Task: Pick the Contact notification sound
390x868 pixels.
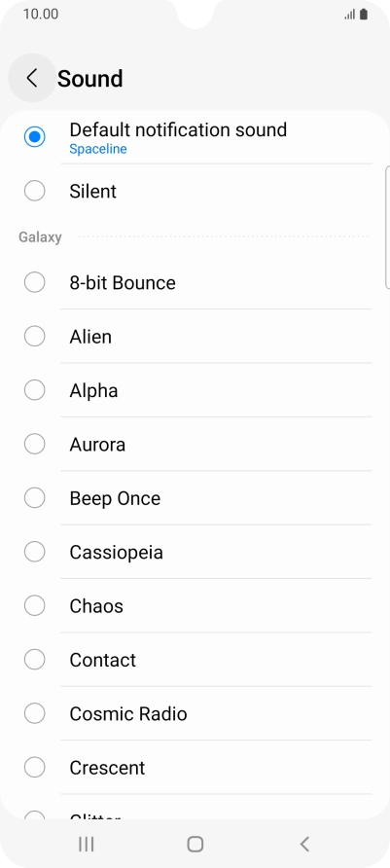Action: click(34, 660)
